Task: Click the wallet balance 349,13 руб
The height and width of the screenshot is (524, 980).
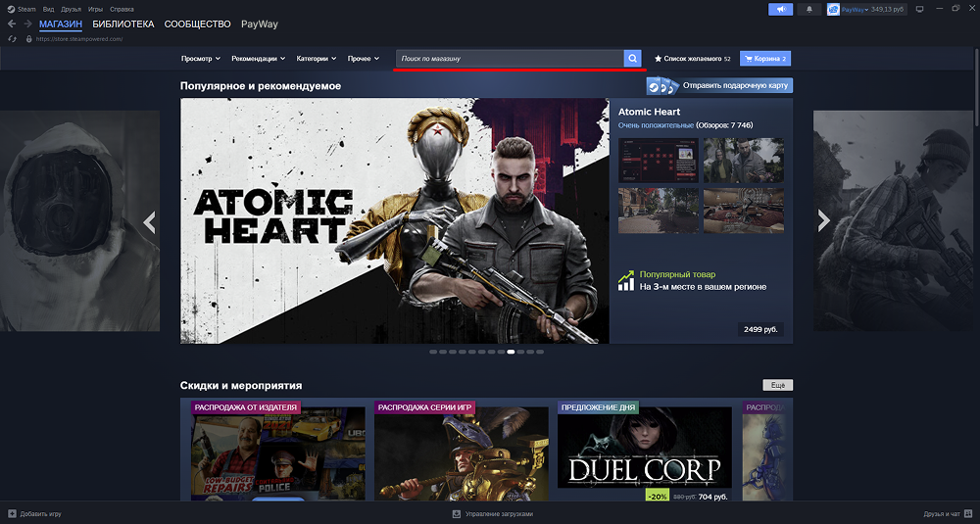Action: pyautogui.click(x=888, y=10)
